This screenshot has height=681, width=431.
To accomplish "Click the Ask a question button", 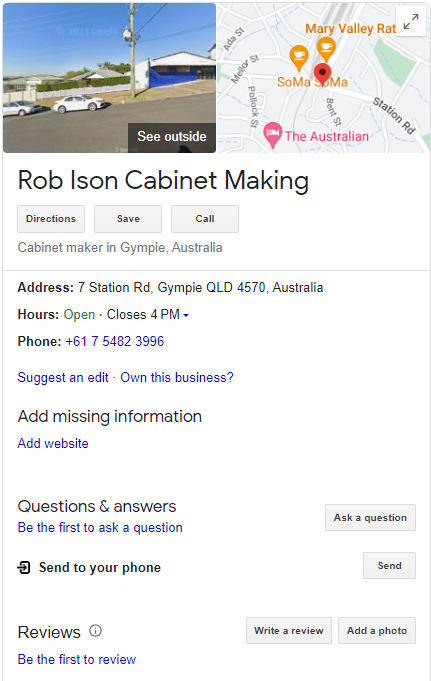I will [370, 518].
